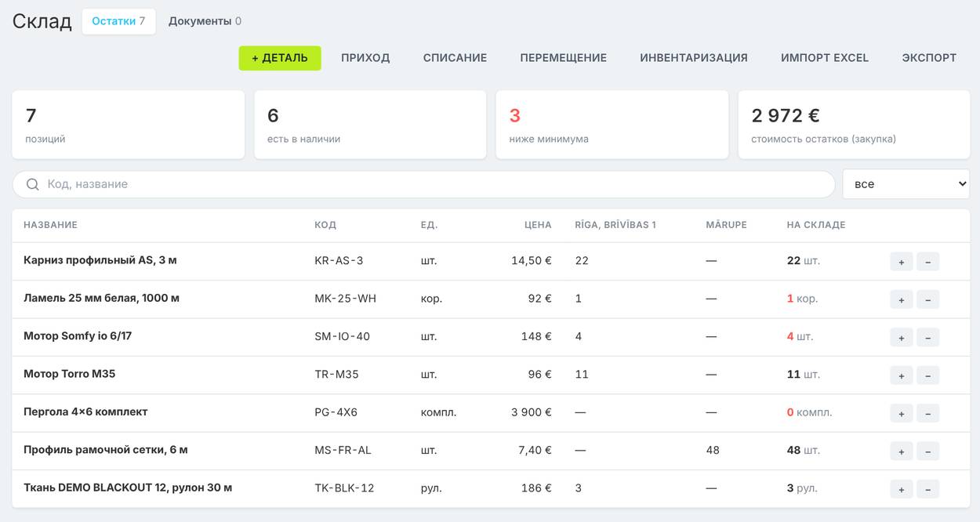Start ИНВЕНТАРИЗАЦИЯ

(694, 58)
